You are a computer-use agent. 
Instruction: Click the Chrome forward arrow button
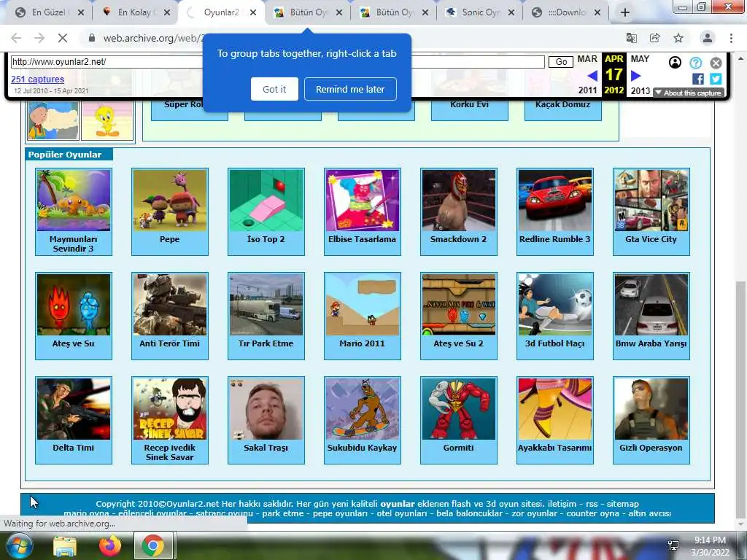(39, 38)
